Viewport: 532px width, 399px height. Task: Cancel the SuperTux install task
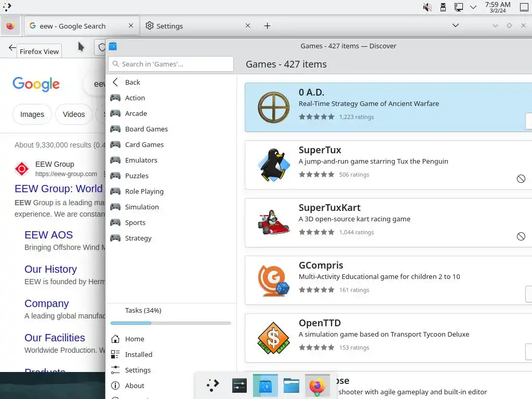[521, 179]
